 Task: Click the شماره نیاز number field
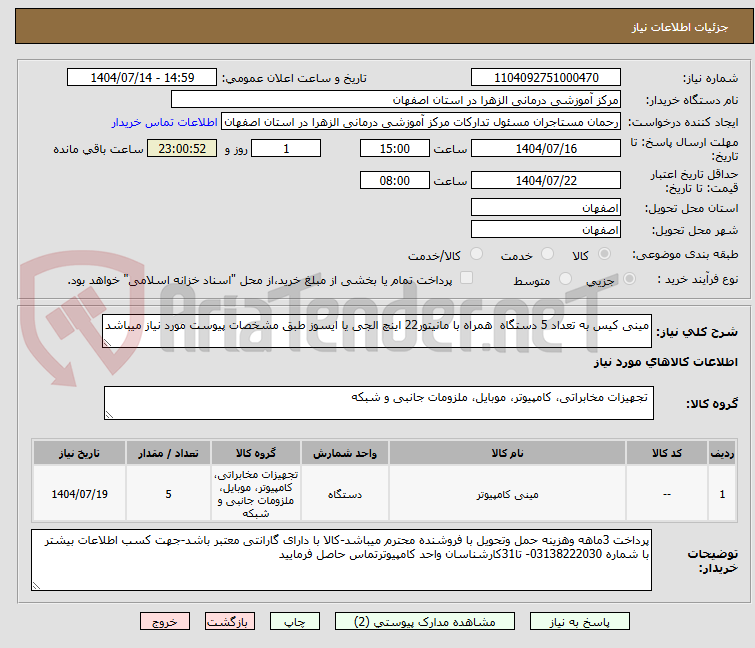546,78
